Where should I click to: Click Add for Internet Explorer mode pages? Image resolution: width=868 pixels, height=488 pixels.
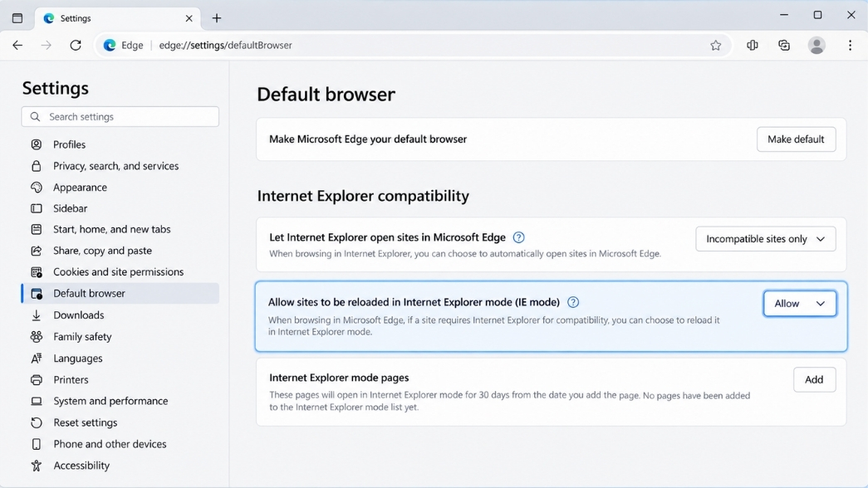(x=814, y=379)
